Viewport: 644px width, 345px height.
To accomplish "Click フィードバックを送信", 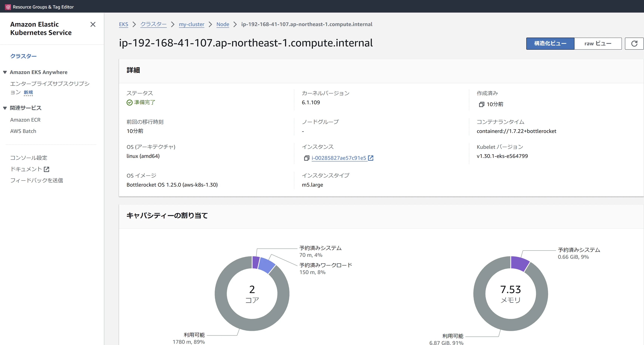I will coord(36,180).
